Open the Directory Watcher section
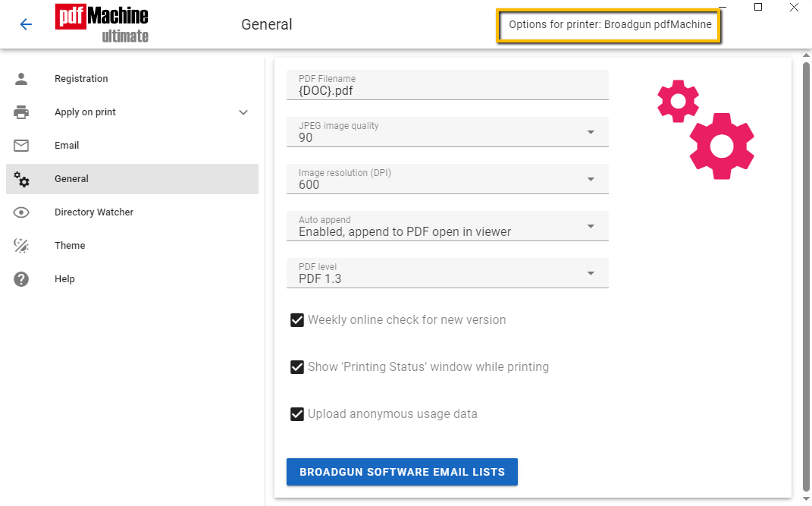The height and width of the screenshot is (506, 812). (94, 212)
